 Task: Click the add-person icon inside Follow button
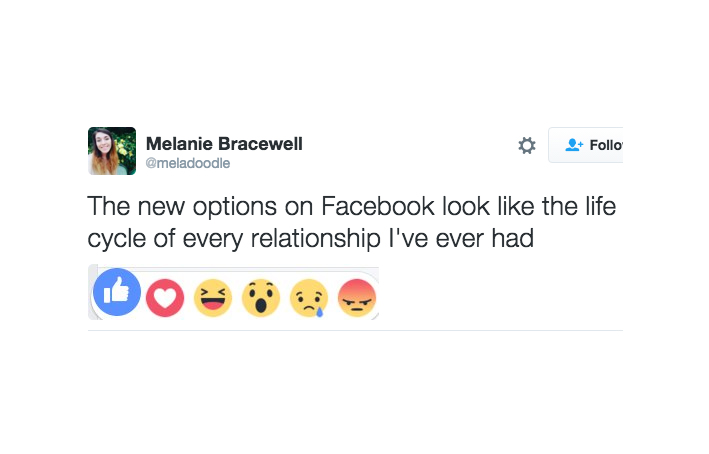coord(574,145)
